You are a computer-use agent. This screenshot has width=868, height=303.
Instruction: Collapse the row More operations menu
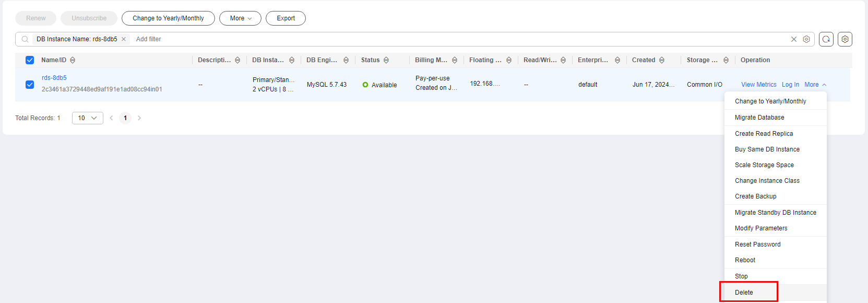(815, 85)
